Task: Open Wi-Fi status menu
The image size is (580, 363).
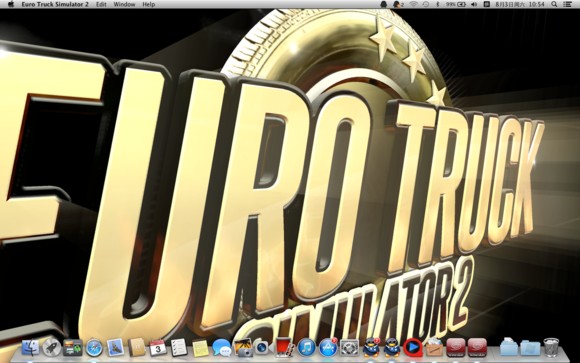Action: pos(414,4)
